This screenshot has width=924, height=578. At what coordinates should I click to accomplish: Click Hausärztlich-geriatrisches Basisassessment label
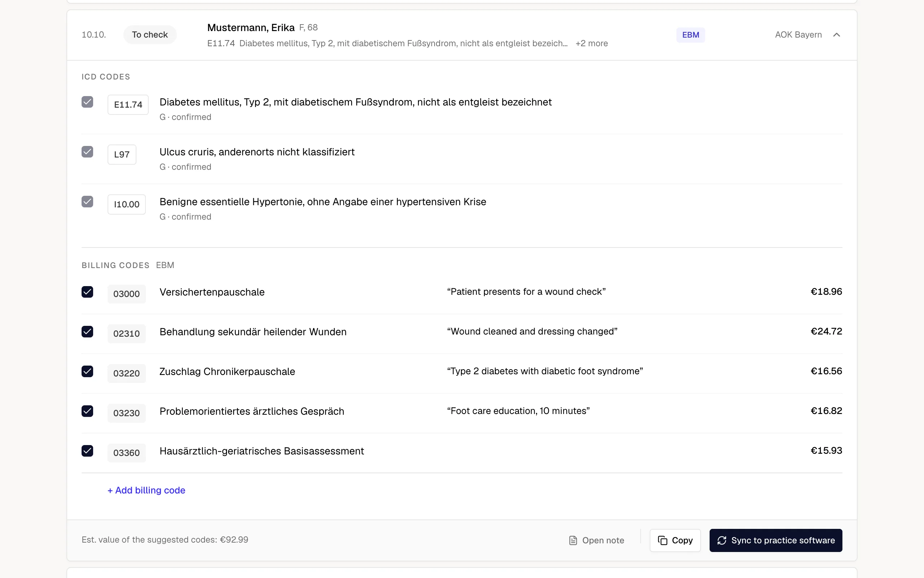(x=262, y=451)
